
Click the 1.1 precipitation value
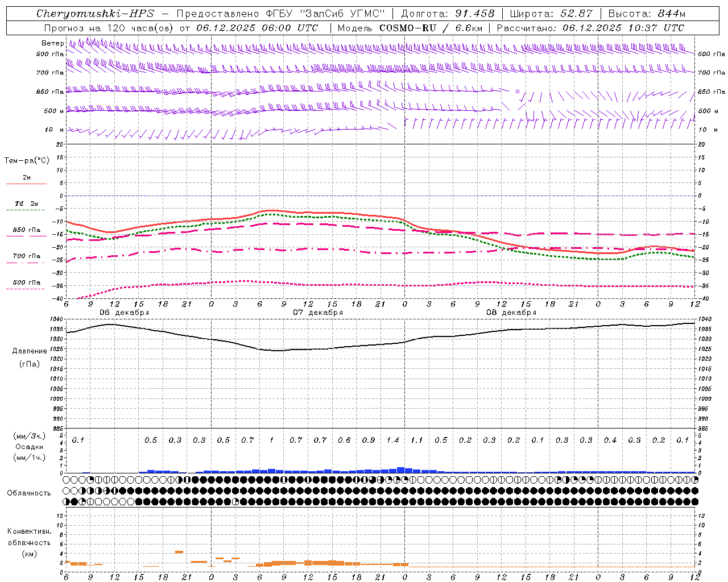[417, 440]
